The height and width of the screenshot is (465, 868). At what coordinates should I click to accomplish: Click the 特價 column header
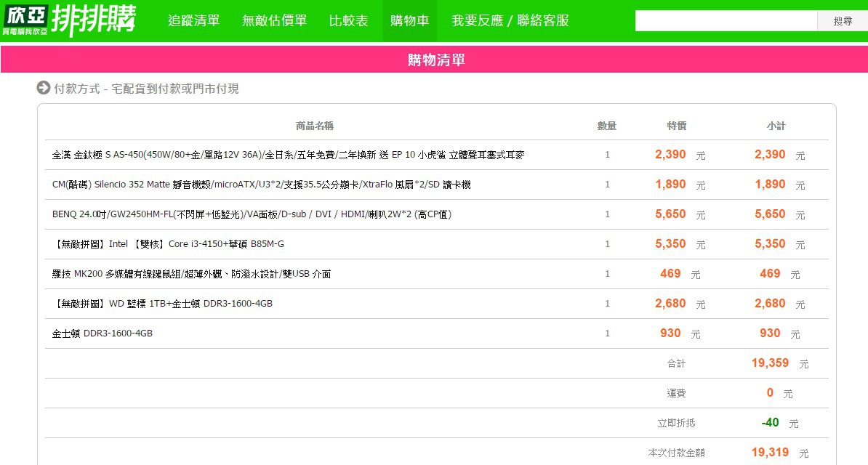point(677,126)
